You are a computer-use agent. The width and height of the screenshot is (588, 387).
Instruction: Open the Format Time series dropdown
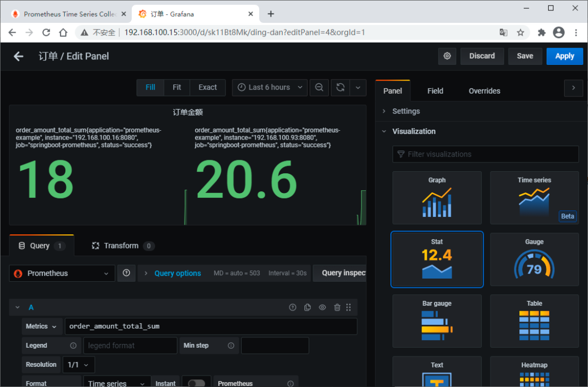coord(116,383)
